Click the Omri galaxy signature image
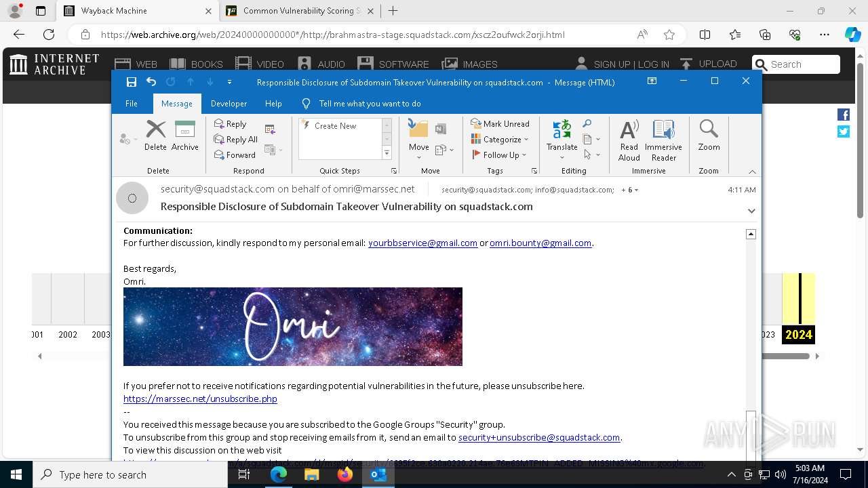 293,327
